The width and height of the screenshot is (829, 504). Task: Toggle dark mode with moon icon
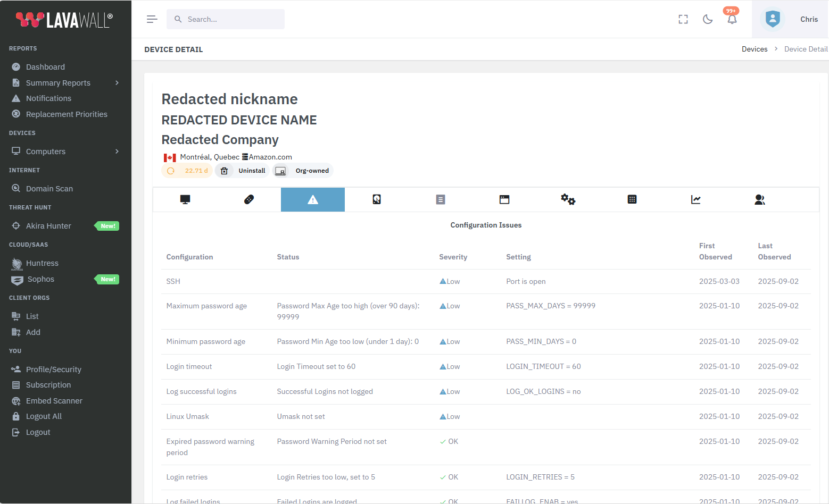708,19
